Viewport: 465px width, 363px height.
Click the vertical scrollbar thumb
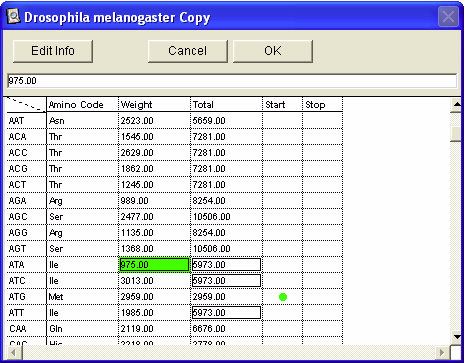point(456,133)
